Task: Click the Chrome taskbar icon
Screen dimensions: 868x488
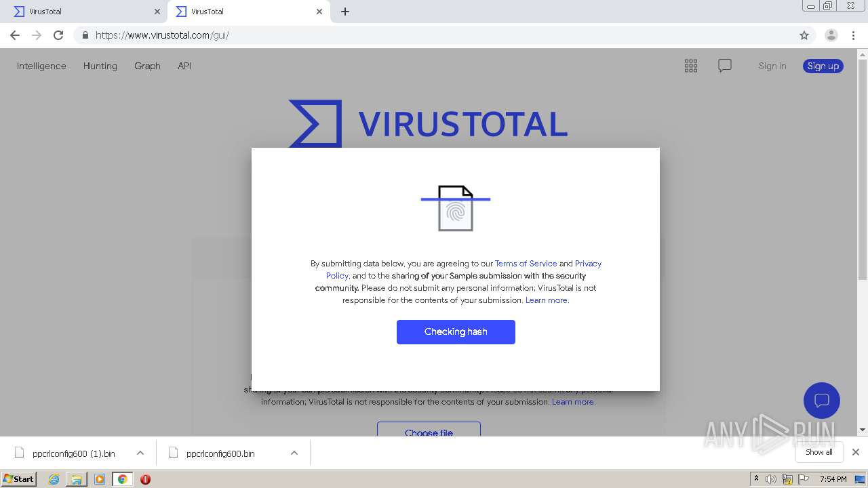Action: [x=122, y=479]
